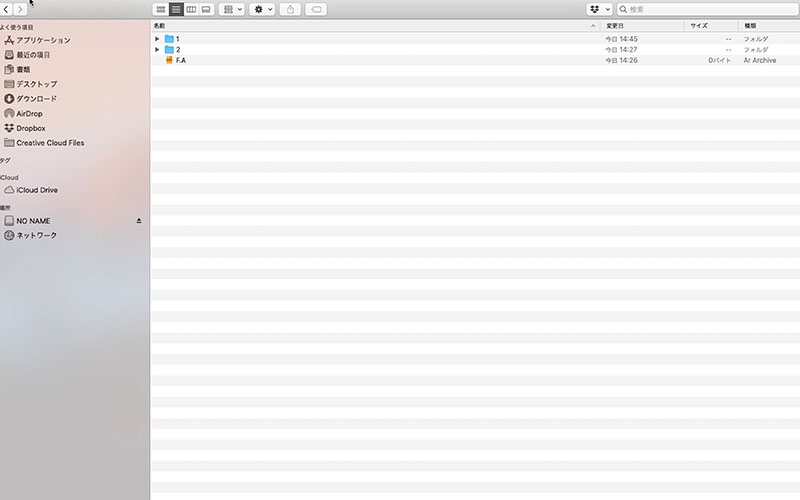Expand folder 1 disclosure triangle
This screenshot has width=800, height=500.
pyautogui.click(x=157, y=39)
